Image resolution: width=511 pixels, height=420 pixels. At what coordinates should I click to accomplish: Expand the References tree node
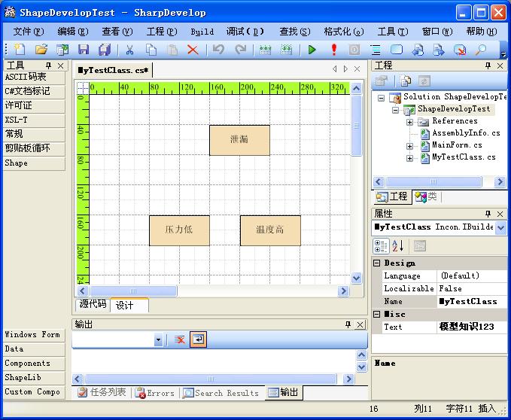pos(409,122)
